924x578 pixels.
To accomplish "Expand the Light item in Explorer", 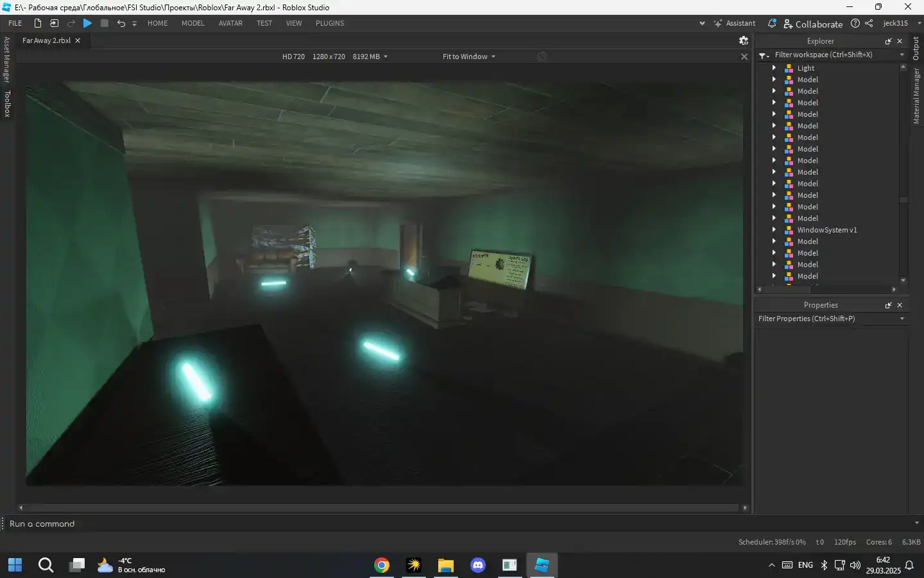I will [774, 67].
